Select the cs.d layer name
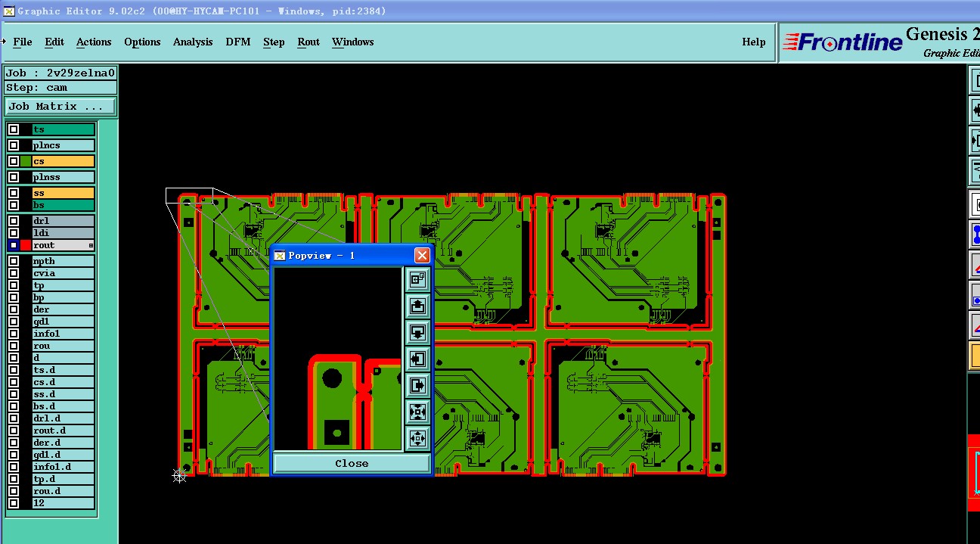 [x=64, y=382]
